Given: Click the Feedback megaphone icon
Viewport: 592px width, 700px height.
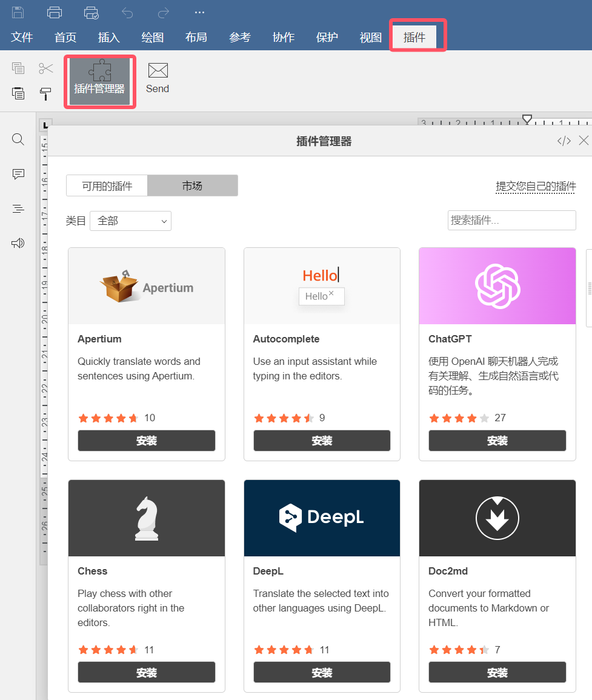Looking at the screenshot, I should point(18,243).
